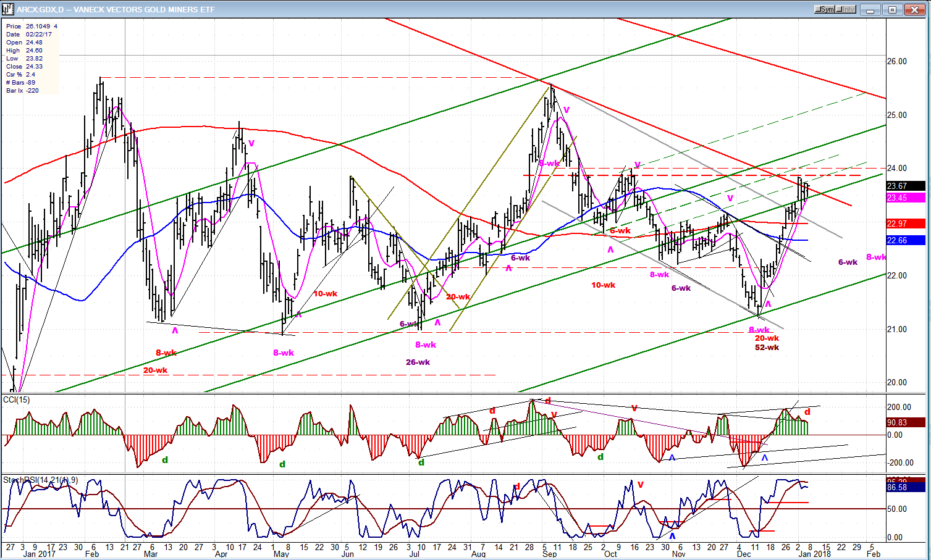This screenshot has width=931, height=560.
Task: Select the CCI(15) indicator label
Action: click(x=17, y=400)
